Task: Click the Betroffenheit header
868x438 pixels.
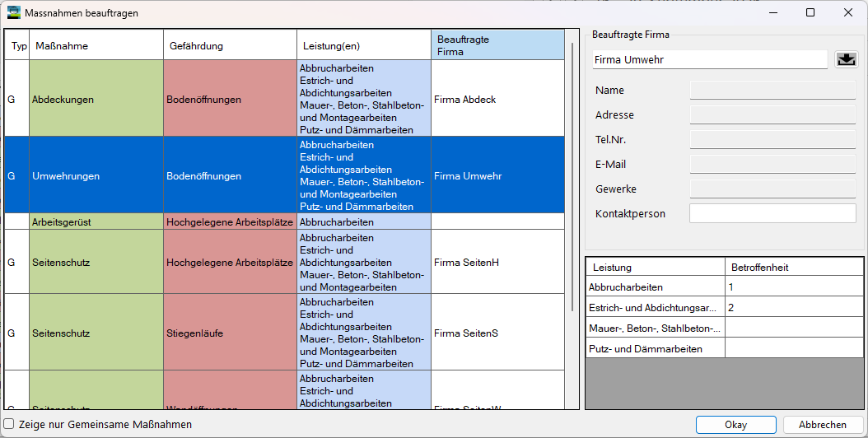Action: (x=794, y=267)
